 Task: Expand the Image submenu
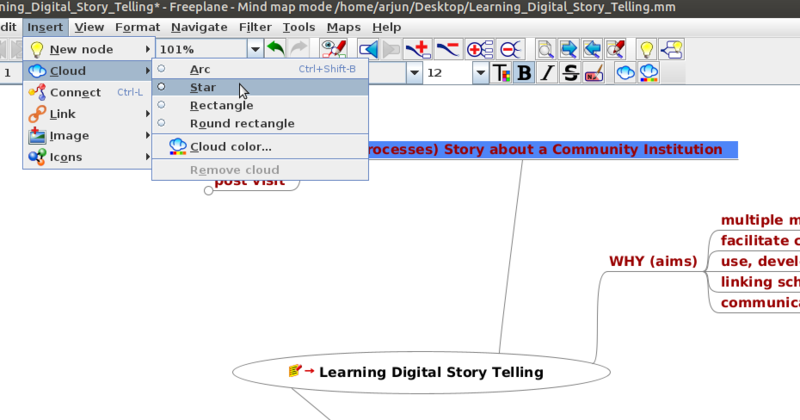tap(89, 135)
